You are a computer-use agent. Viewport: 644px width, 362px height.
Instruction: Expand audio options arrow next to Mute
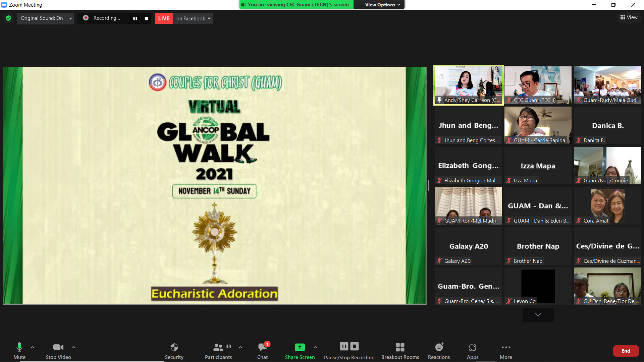pos(33,347)
